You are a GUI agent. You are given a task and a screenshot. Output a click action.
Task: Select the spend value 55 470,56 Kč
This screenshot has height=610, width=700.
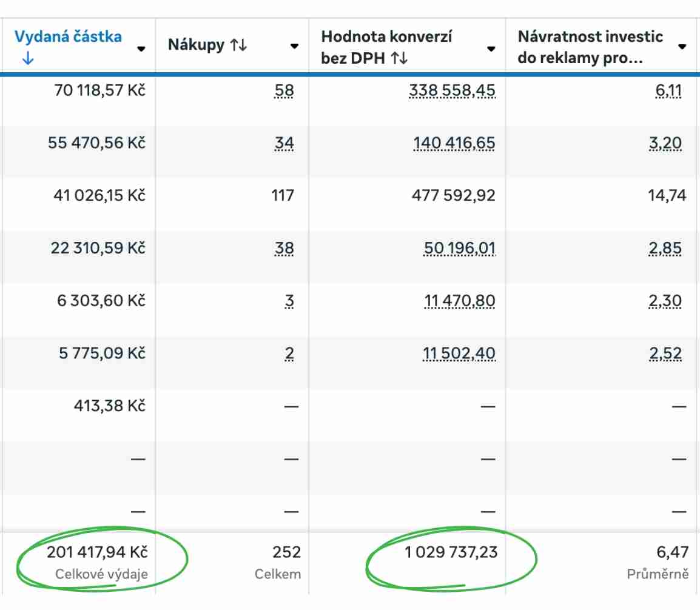pyautogui.click(x=97, y=142)
